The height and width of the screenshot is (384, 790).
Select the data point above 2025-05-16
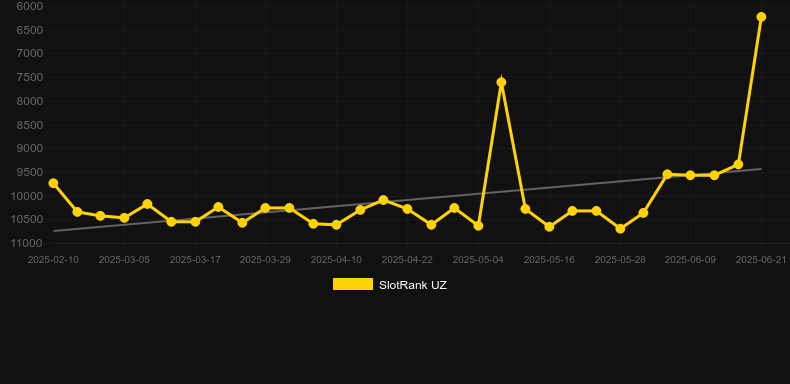[x=549, y=227]
